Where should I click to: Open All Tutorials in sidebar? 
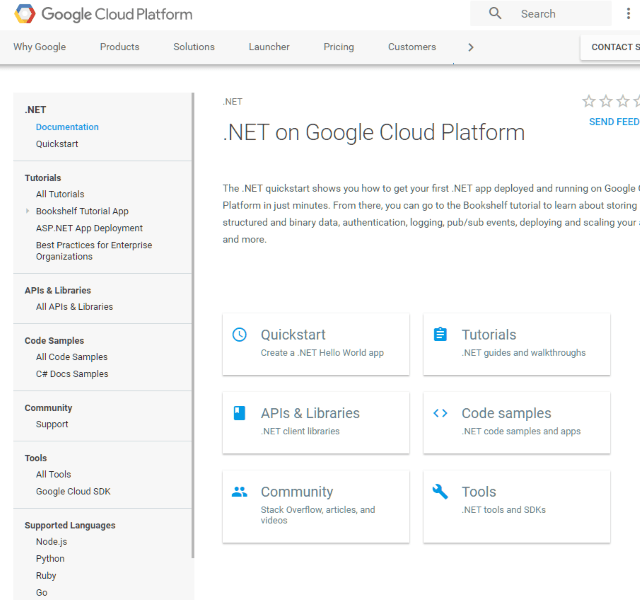click(x=60, y=194)
